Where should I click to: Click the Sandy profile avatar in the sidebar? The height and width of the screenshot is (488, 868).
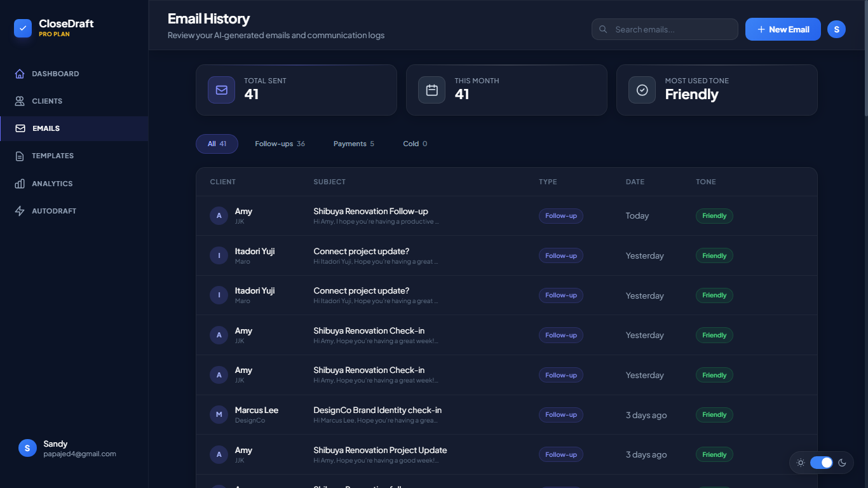pyautogui.click(x=27, y=448)
